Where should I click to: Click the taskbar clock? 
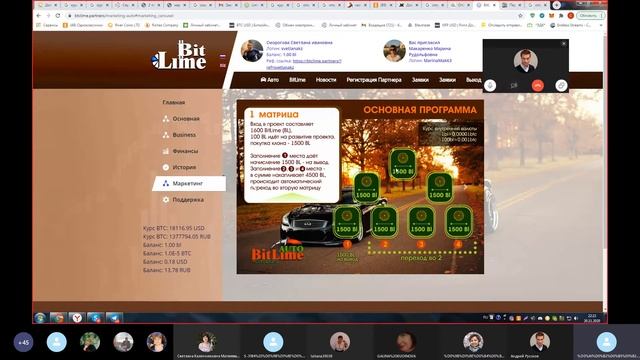point(592,318)
